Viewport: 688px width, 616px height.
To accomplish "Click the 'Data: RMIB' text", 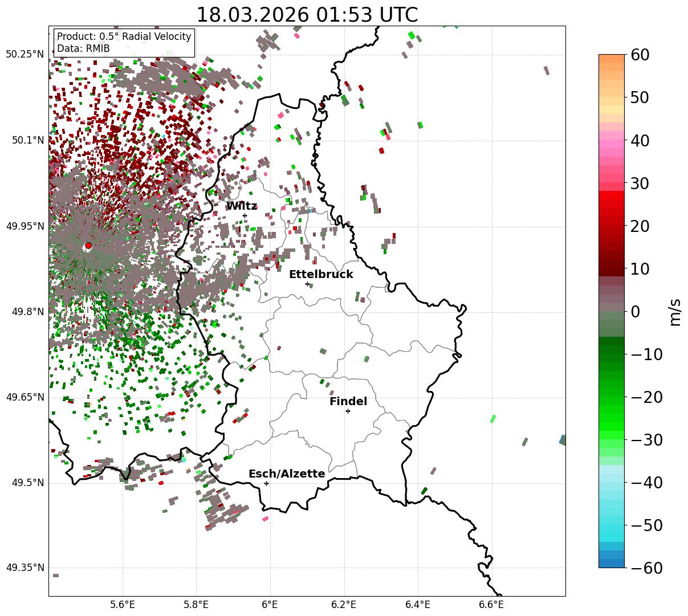I will tap(83, 48).
